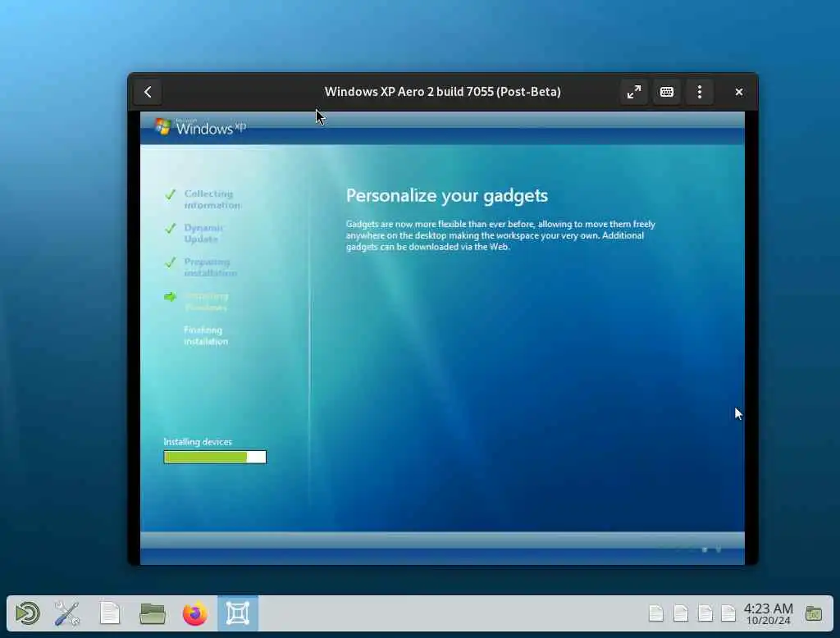Click the Installing devices label

198,442
